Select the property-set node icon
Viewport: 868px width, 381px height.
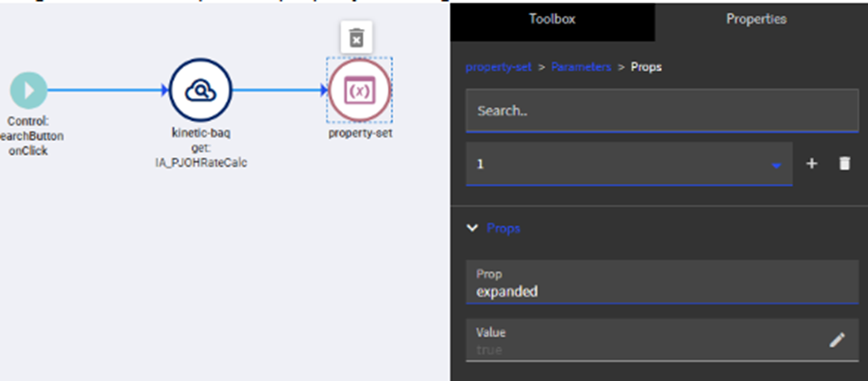(x=360, y=91)
